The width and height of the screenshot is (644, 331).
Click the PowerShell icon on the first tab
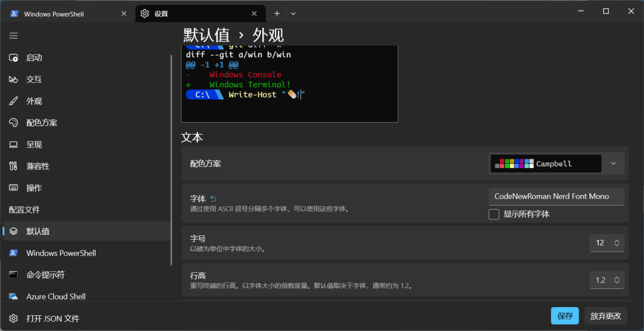pyautogui.click(x=14, y=14)
